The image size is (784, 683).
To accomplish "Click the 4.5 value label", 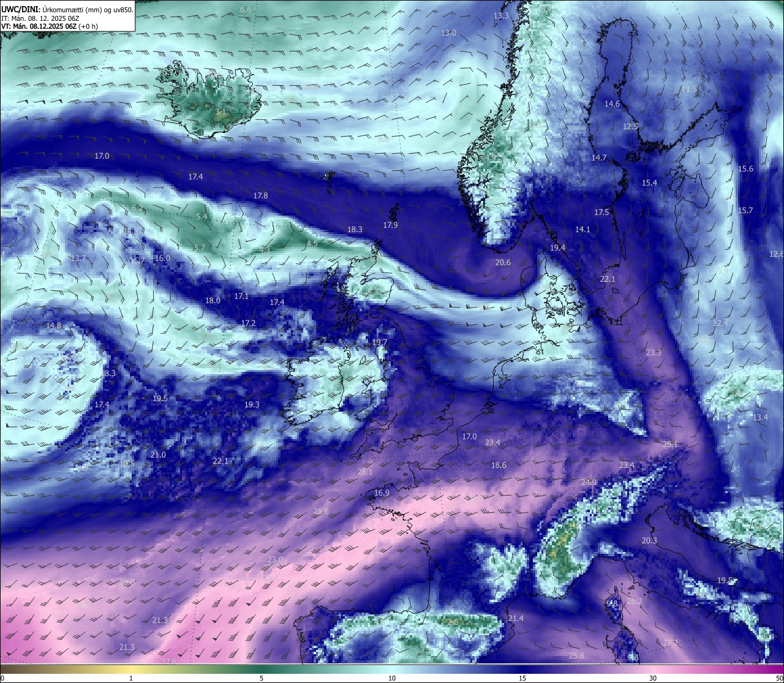I will [312, 243].
